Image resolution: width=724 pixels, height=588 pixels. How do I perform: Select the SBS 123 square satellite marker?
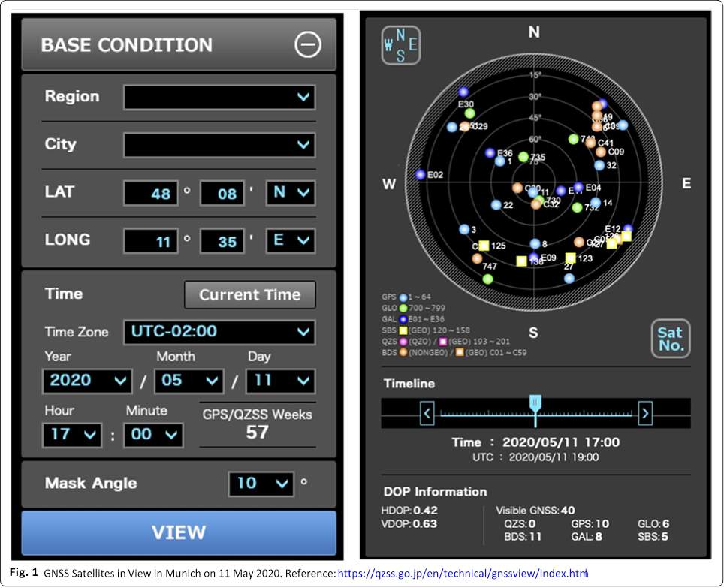pyautogui.click(x=571, y=258)
